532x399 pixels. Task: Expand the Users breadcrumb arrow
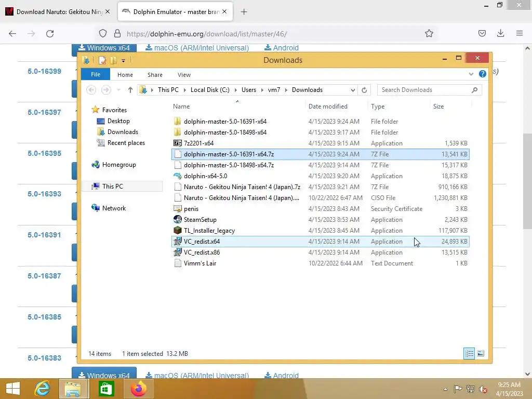tap(262, 90)
